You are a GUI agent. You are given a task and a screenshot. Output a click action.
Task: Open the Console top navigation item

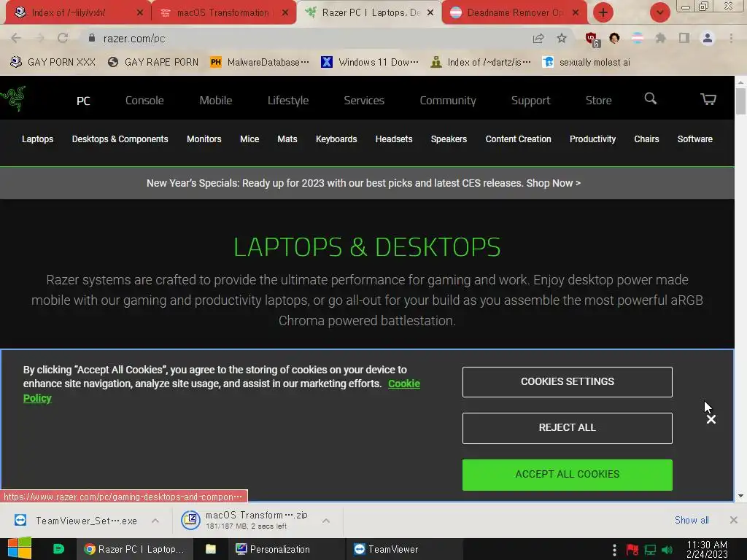[144, 101]
